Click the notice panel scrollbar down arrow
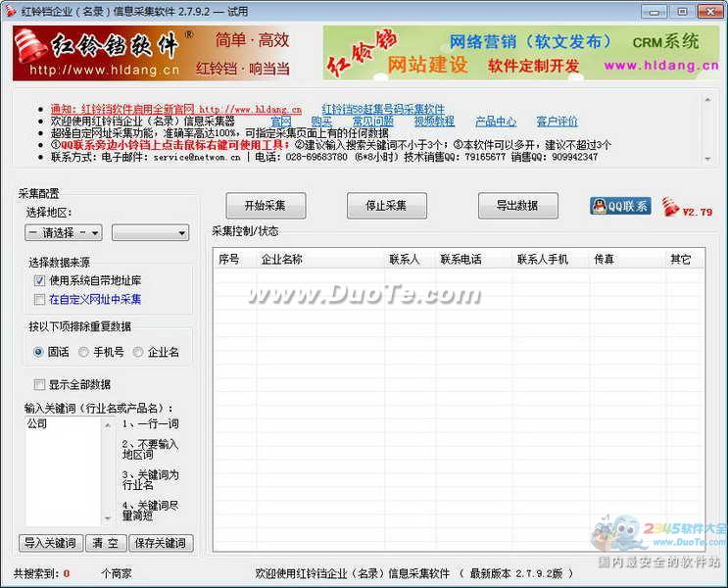 coord(707,160)
